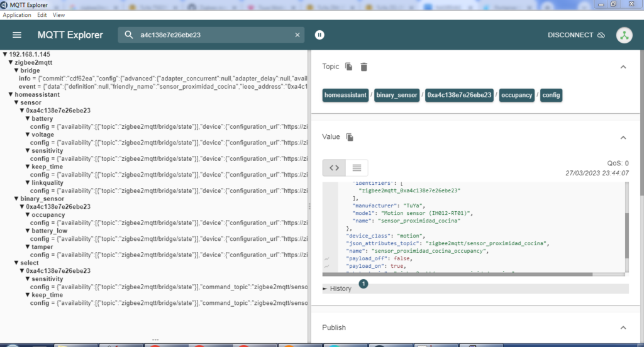Clear the search field with X icon

tap(297, 35)
